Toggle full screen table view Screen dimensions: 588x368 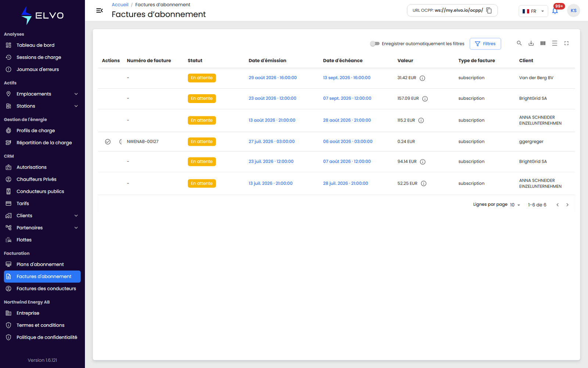tap(566, 43)
